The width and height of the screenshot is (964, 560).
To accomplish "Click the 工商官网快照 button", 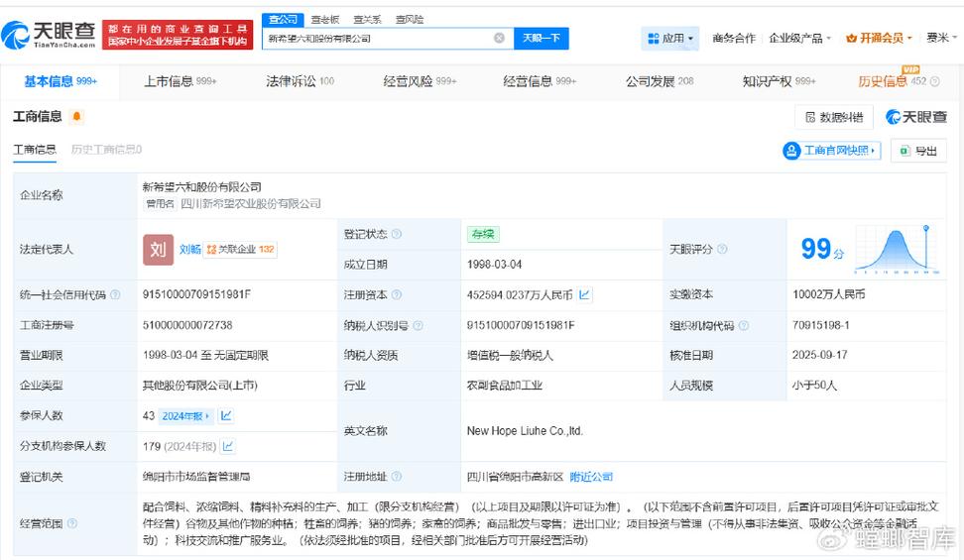I will [x=832, y=151].
